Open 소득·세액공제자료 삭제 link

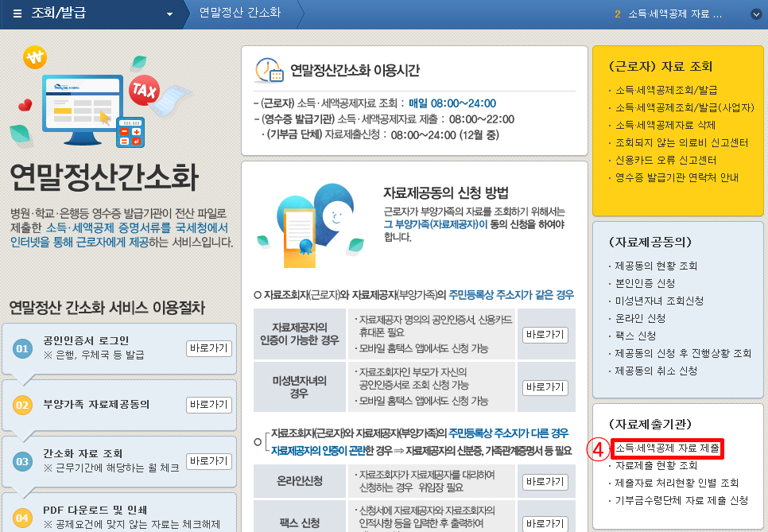coord(665,126)
